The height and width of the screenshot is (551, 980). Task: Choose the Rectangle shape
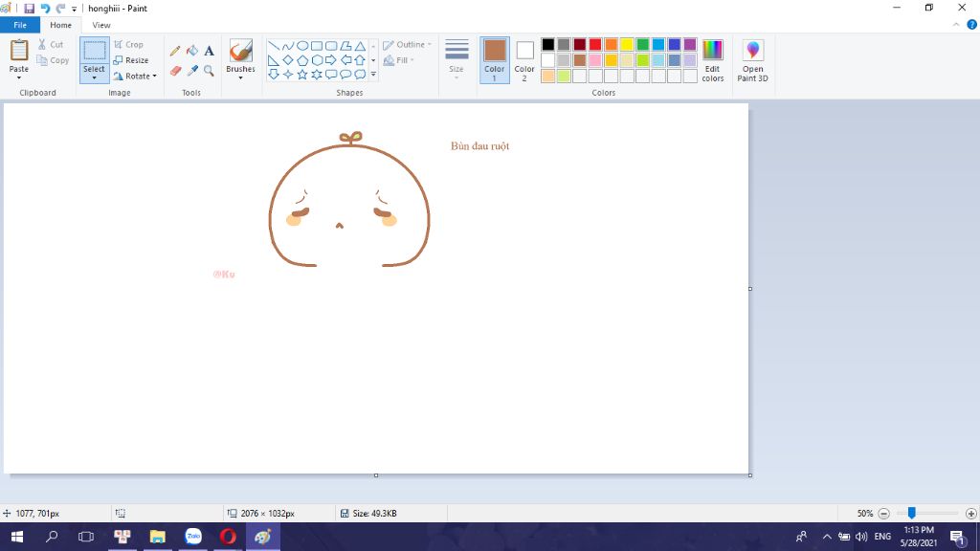point(317,46)
